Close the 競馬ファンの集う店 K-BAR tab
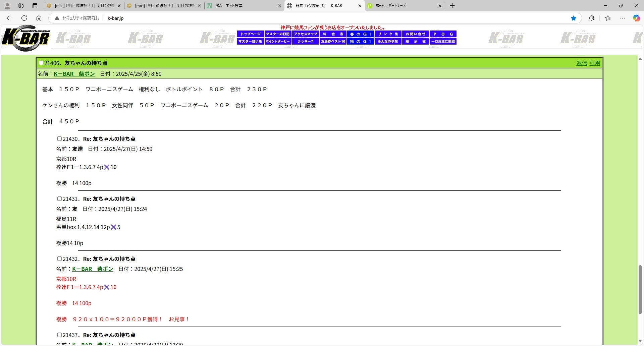Screen dimensions: 644x346 (x=360, y=6)
